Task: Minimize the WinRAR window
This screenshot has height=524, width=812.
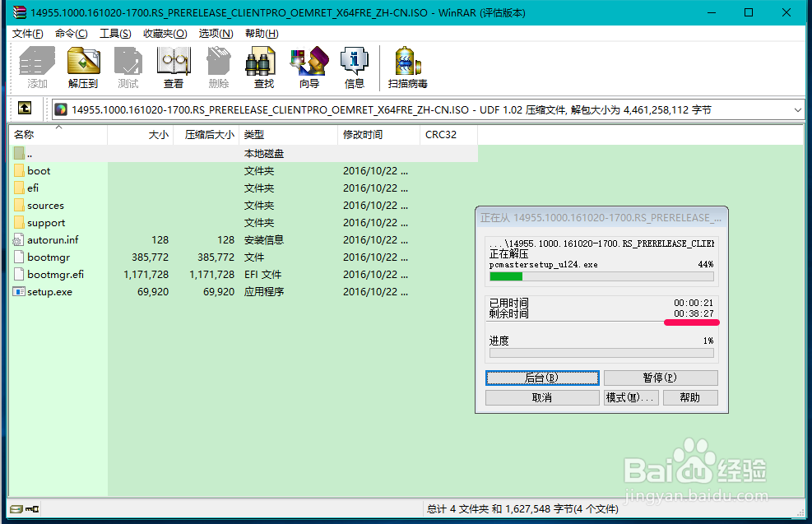Action: 712,12
